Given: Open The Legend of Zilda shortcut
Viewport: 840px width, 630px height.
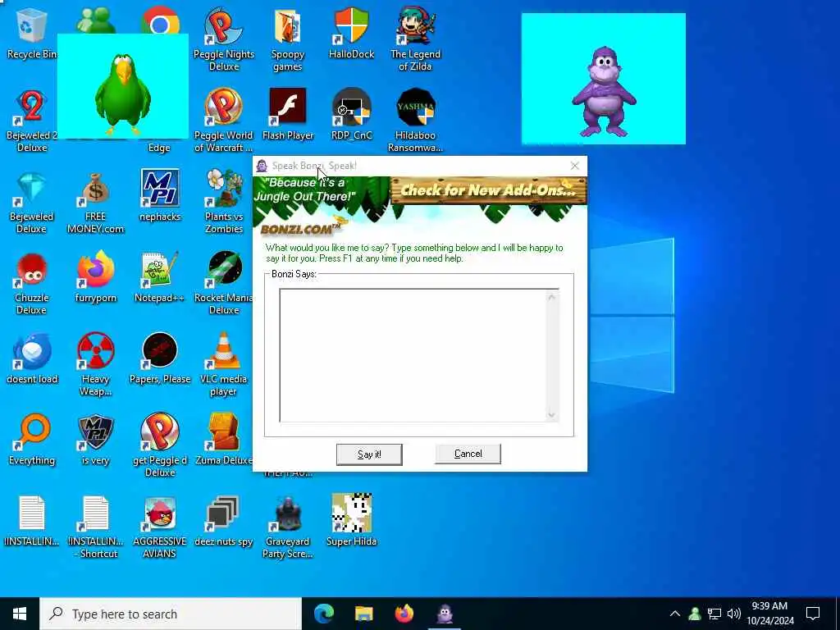Looking at the screenshot, I should tap(415, 27).
